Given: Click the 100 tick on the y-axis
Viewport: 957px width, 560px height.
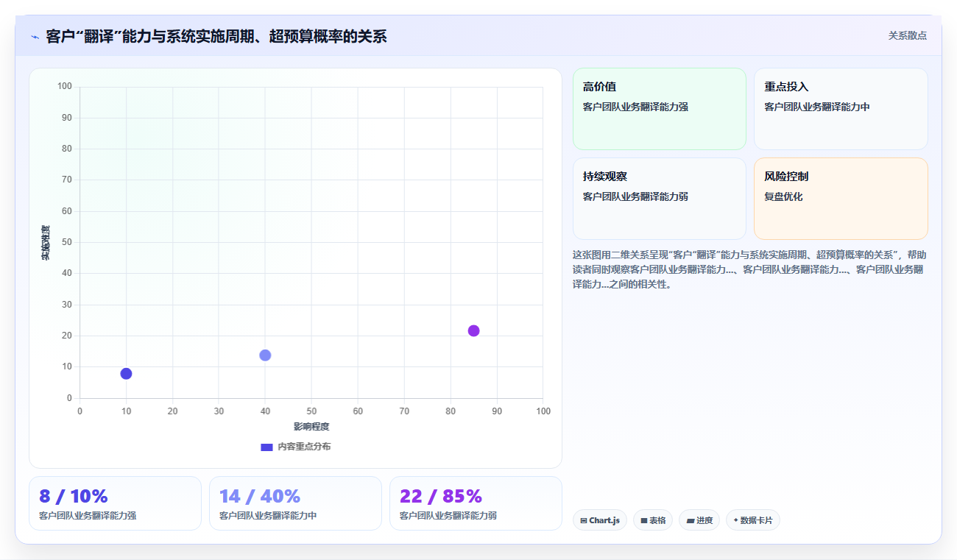Looking at the screenshot, I should (65, 87).
